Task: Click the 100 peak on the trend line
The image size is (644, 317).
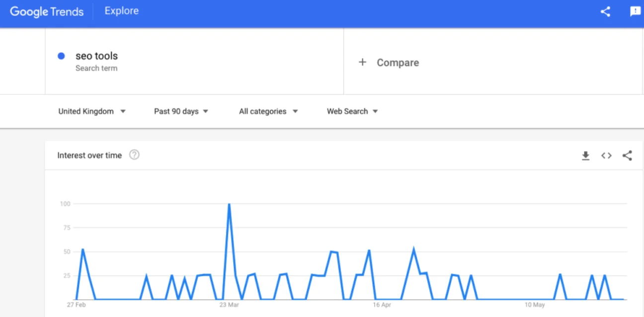Action: click(229, 204)
